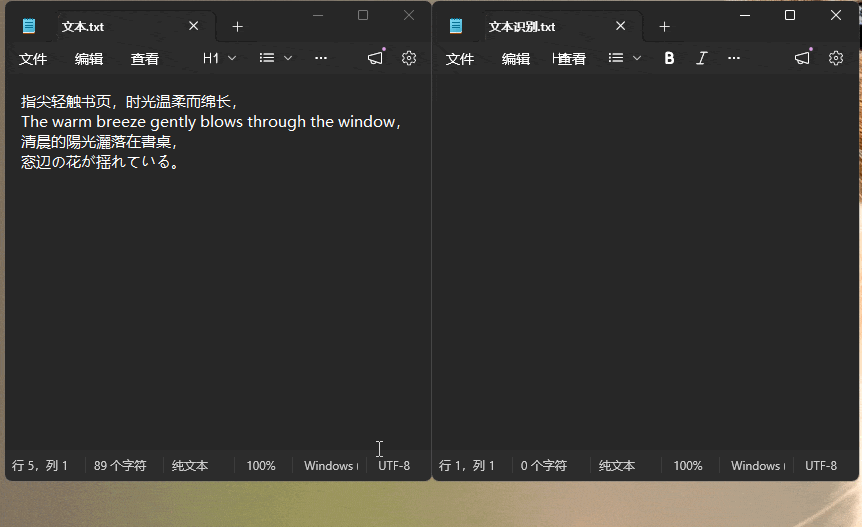This screenshot has height=527, width=862.
Task: Add a new tab in the 文本识别.txt window
Action: tap(664, 26)
